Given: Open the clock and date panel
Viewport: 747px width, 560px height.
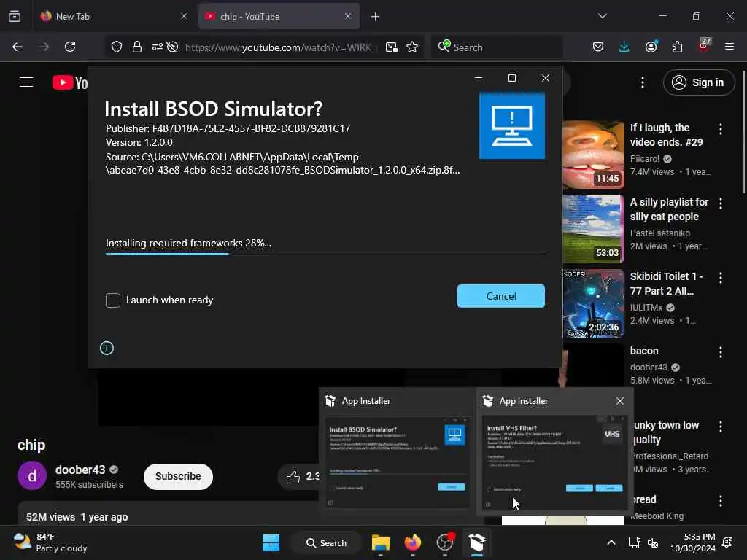Looking at the screenshot, I should 693,542.
